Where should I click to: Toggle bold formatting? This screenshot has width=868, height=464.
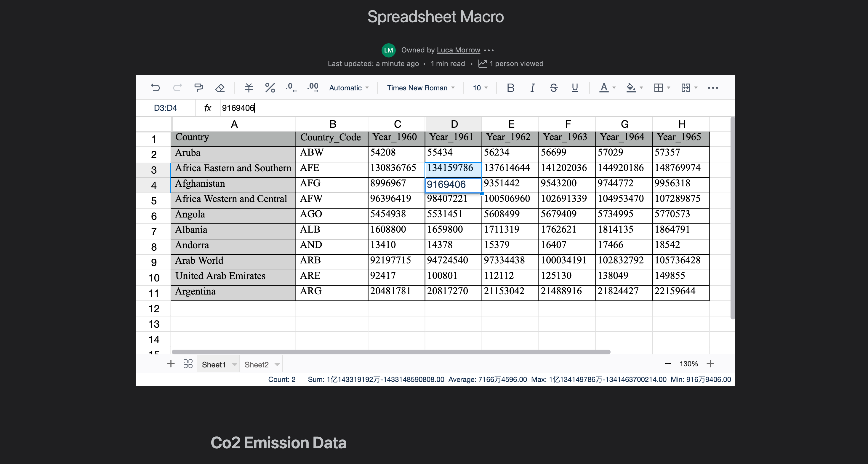[x=510, y=88]
